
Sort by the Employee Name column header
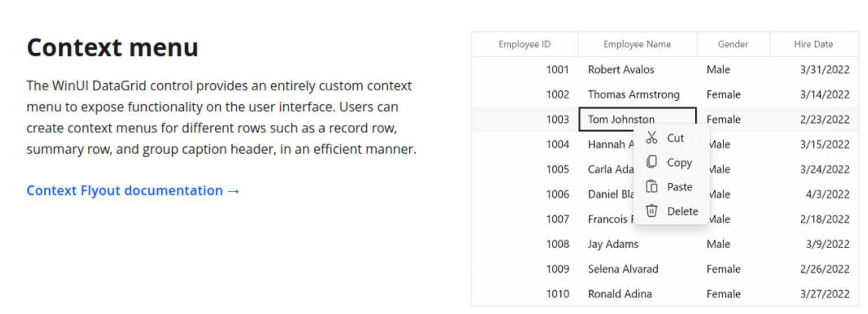coord(637,45)
